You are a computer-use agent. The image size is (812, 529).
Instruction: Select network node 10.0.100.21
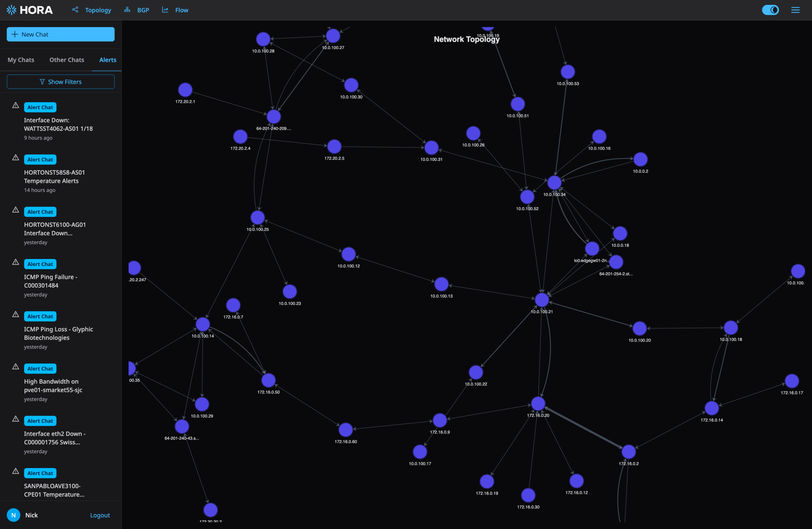tap(541, 300)
